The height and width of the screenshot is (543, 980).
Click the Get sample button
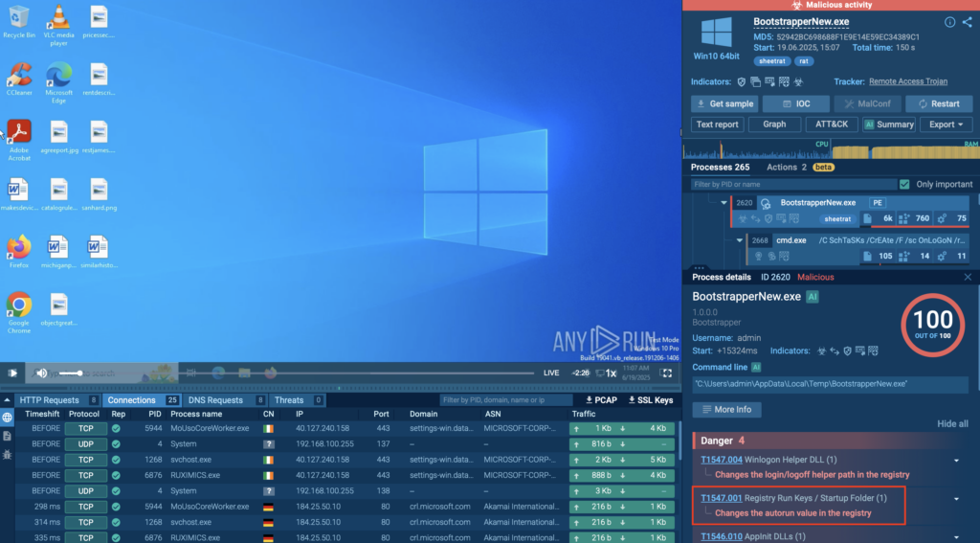click(x=724, y=103)
